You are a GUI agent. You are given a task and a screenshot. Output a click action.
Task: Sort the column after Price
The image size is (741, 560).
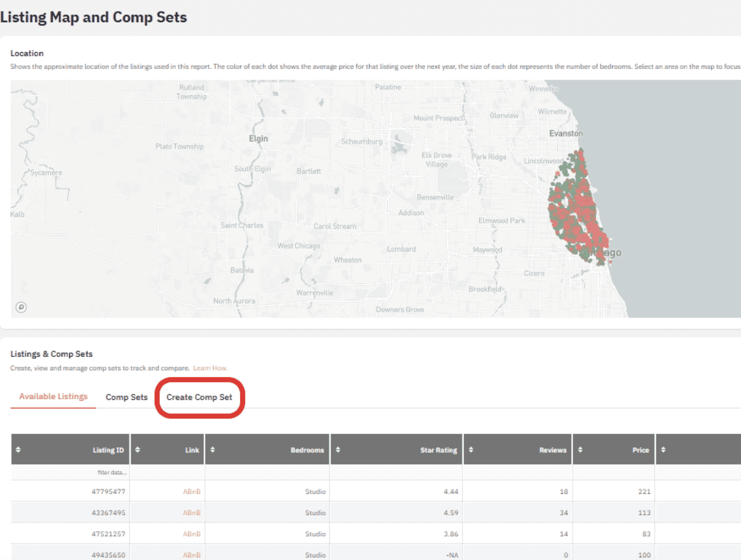663,450
